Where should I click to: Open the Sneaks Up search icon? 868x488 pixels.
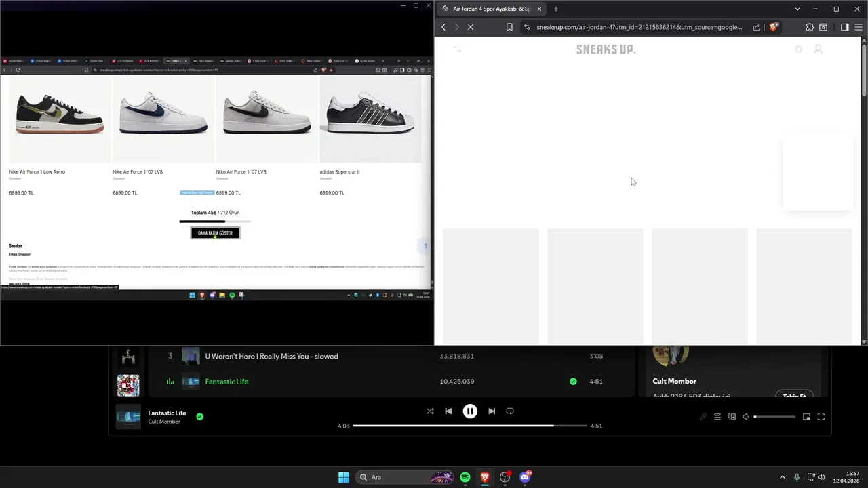[798, 49]
